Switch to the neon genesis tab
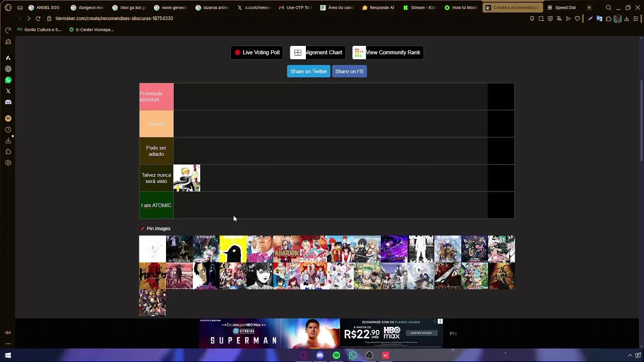The width and height of the screenshot is (644, 362). click(x=171, y=8)
